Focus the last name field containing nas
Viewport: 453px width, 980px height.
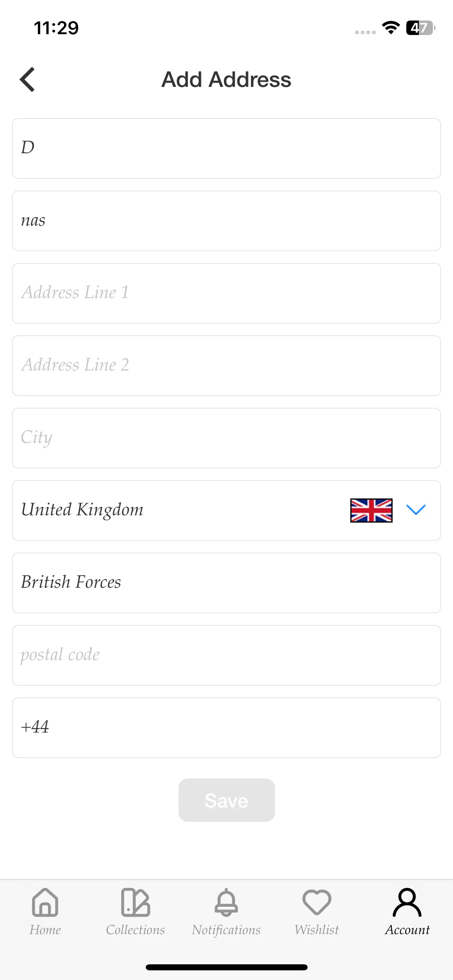pyautogui.click(x=226, y=221)
